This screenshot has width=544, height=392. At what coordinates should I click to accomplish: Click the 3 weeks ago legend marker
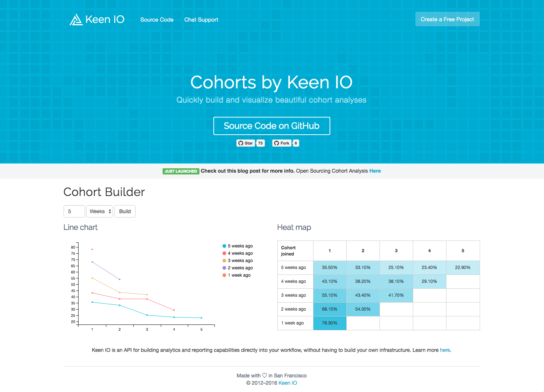(224, 260)
